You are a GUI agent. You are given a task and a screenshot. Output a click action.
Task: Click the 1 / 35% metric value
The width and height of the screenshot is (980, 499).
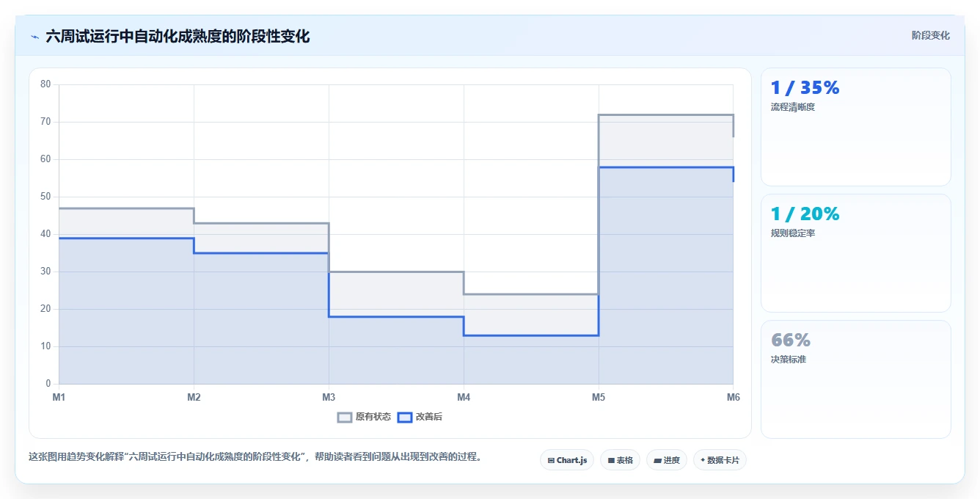coord(805,88)
